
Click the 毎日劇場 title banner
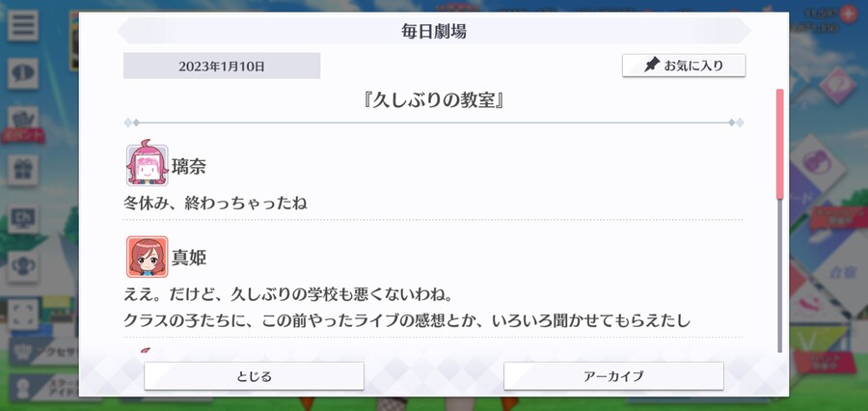pyautogui.click(x=434, y=31)
